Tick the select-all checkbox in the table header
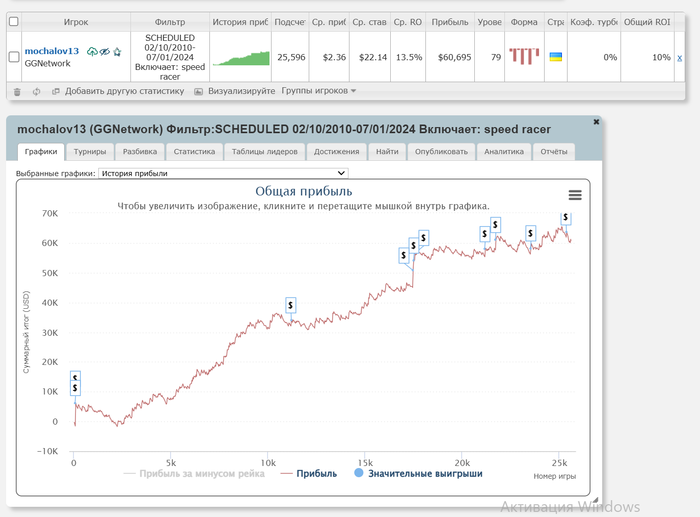The height and width of the screenshot is (517, 700). point(14,21)
